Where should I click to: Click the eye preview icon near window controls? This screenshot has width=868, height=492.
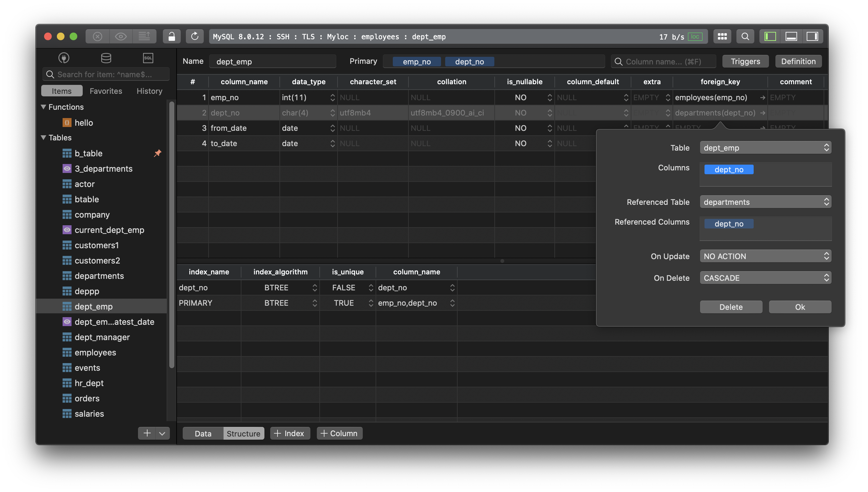point(121,36)
